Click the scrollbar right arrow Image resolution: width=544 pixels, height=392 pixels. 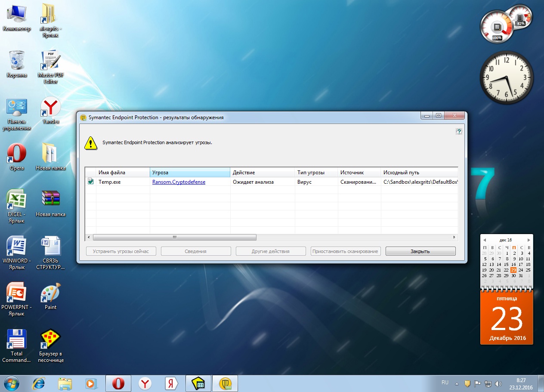(454, 238)
